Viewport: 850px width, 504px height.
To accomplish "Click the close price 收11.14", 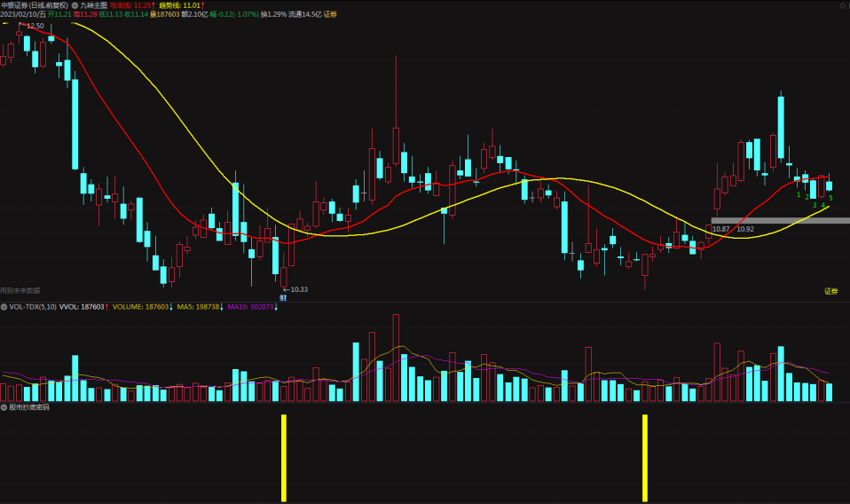I will pyautogui.click(x=136, y=14).
